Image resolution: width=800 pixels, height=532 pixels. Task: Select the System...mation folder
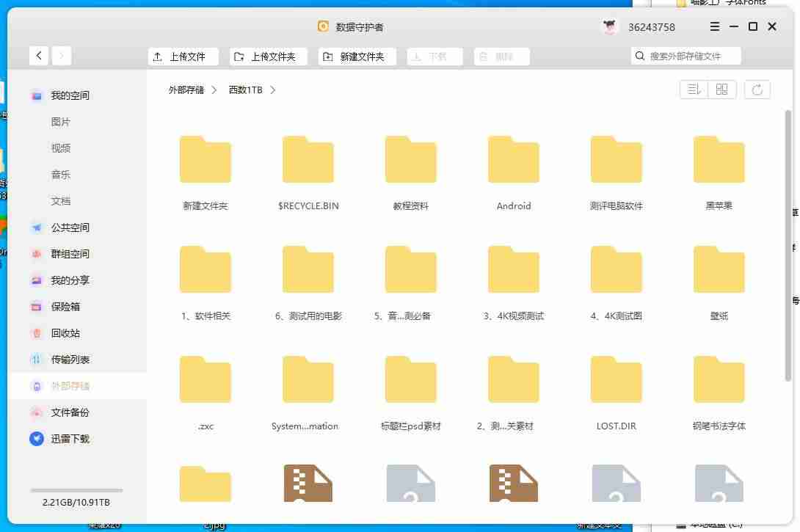[308, 379]
